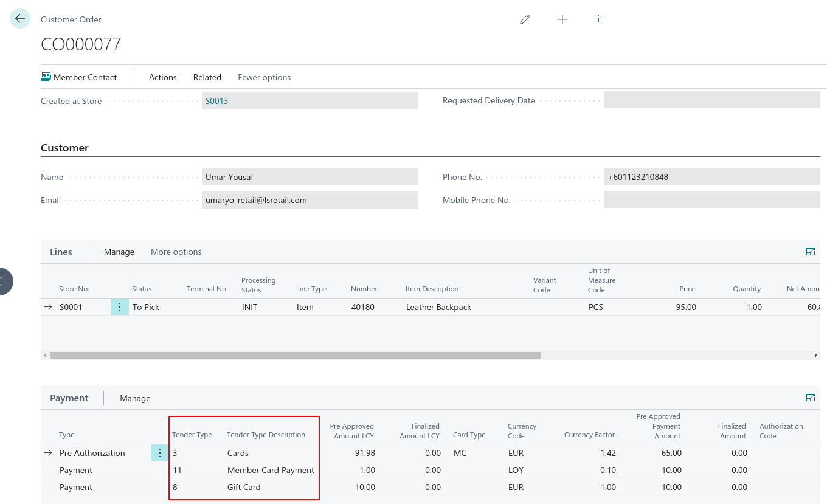This screenshot has height=504, width=827.
Task: Click the pencil edit icon
Action: click(x=525, y=19)
